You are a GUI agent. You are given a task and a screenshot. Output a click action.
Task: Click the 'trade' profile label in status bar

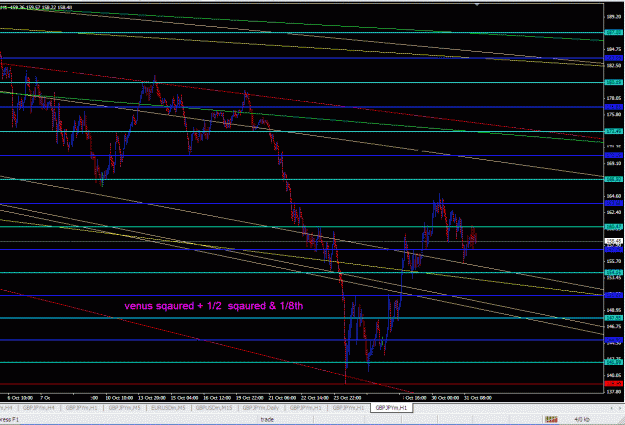coord(267,419)
